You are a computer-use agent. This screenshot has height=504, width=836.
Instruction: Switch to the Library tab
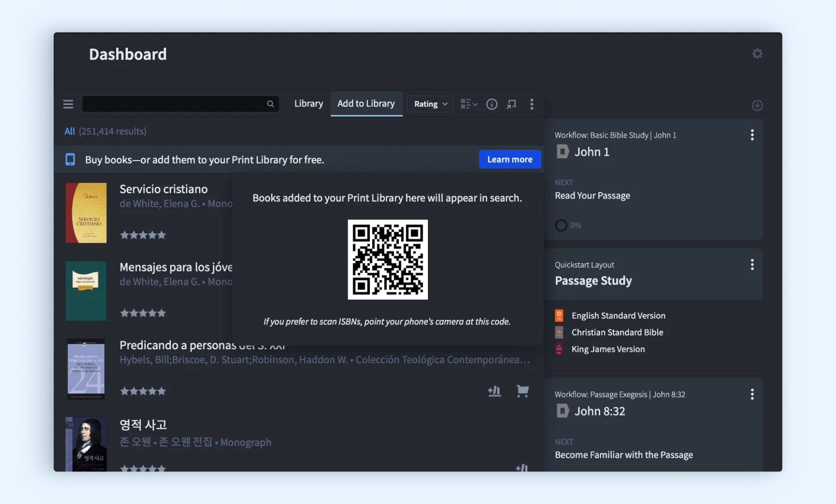click(x=309, y=103)
